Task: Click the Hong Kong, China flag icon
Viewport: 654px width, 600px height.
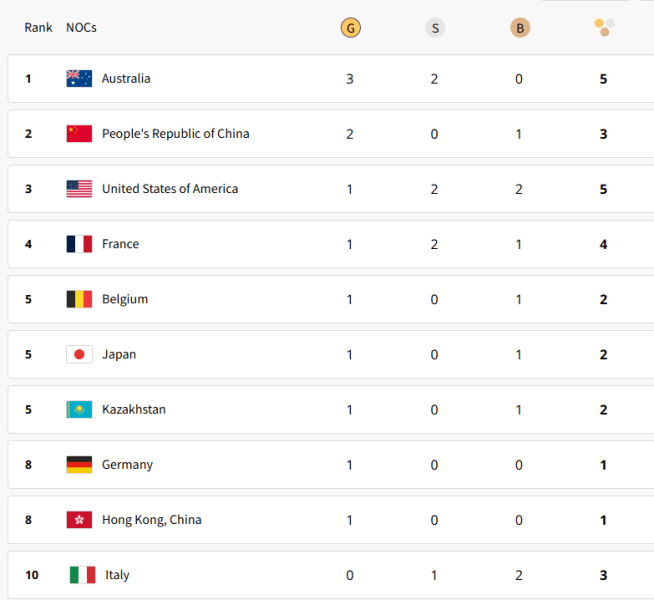Action: [x=79, y=520]
